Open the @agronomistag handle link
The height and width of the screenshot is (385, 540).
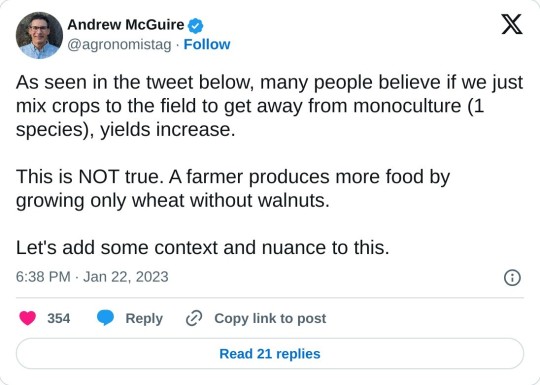pyautogui.click(x=119, y=45)
